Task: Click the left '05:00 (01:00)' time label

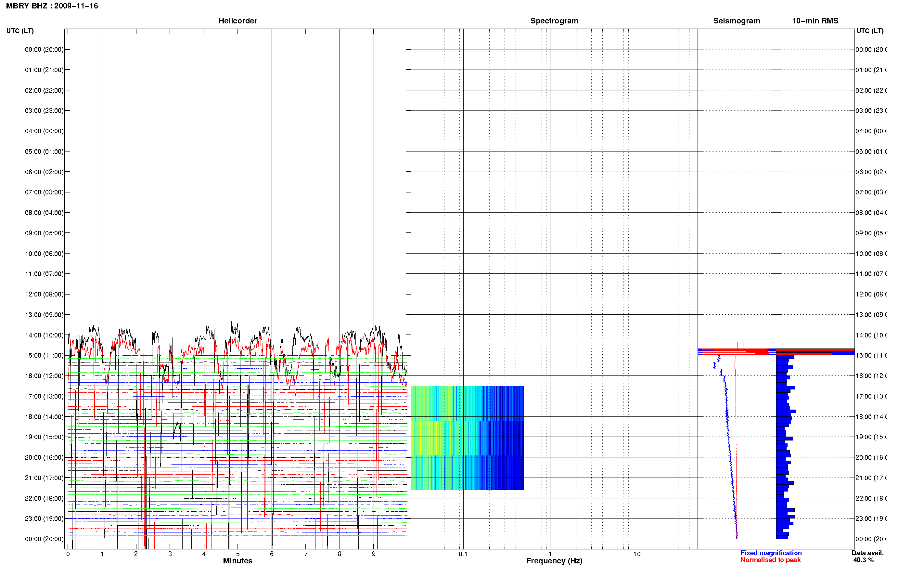Action: pyautogui.click(x=44, y=151)
